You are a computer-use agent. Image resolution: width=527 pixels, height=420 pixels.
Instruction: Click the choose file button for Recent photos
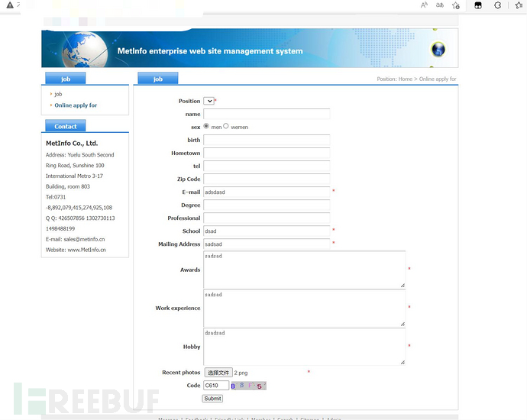tap(218, 373)
